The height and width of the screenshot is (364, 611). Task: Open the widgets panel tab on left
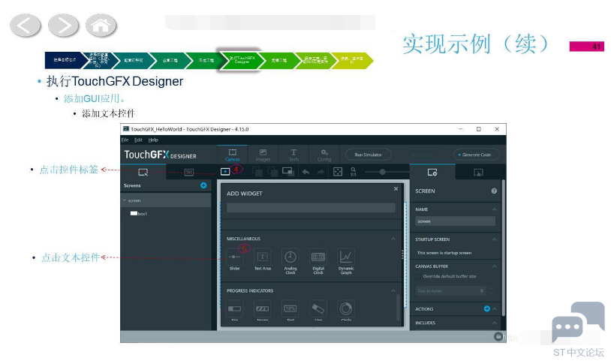click(189, 172)
